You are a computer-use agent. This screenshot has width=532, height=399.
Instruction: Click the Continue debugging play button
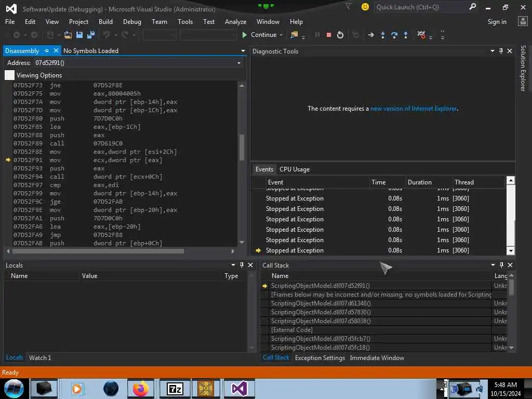point(244,35)
